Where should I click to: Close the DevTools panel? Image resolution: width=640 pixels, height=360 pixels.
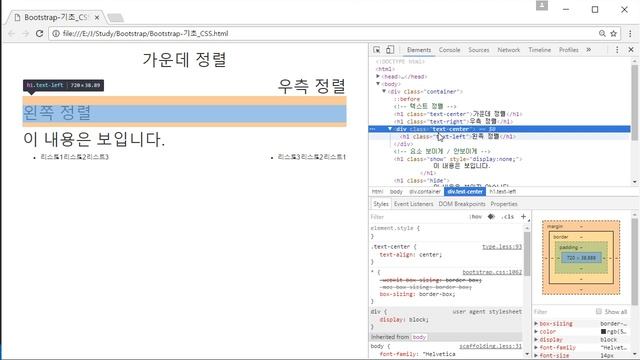click(631, 50)
